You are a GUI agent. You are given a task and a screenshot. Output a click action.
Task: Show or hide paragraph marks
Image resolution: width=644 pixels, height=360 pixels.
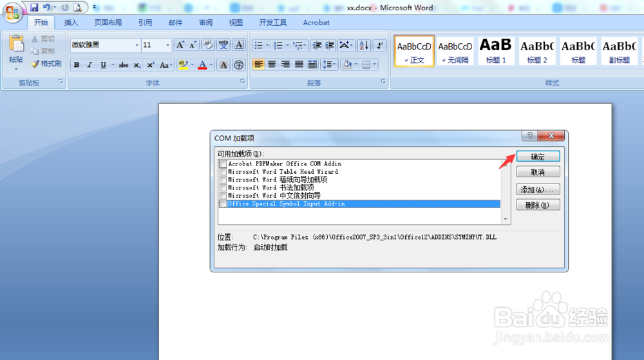click(x=380, y=45)
